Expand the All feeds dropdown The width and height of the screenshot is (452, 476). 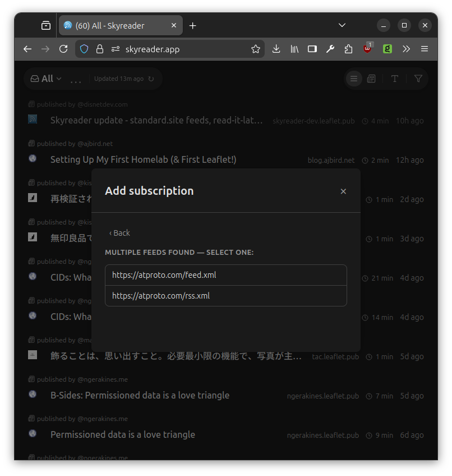47,79
